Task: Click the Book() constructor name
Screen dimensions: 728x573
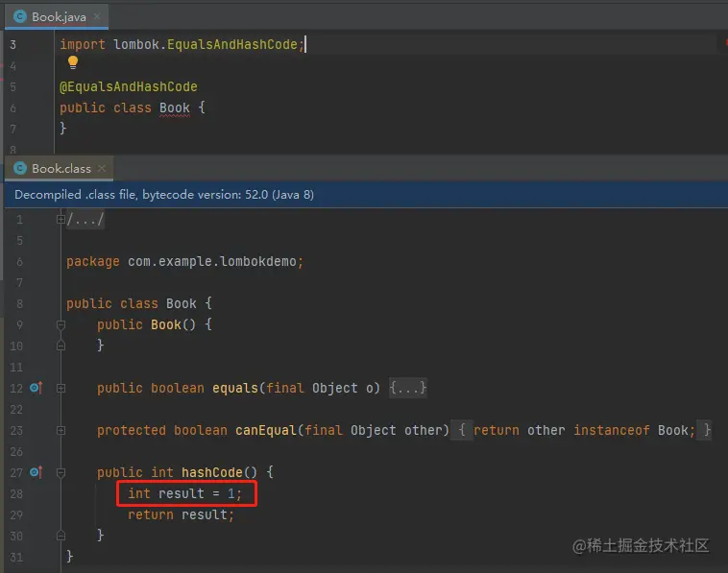Action: tap(166, 324)
